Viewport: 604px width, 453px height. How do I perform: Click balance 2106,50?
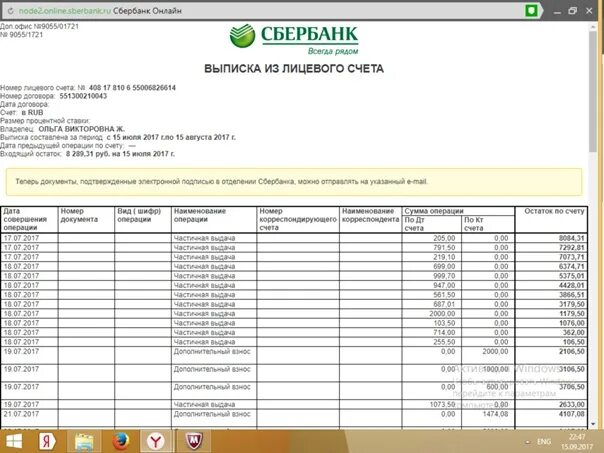pos(572,351)
